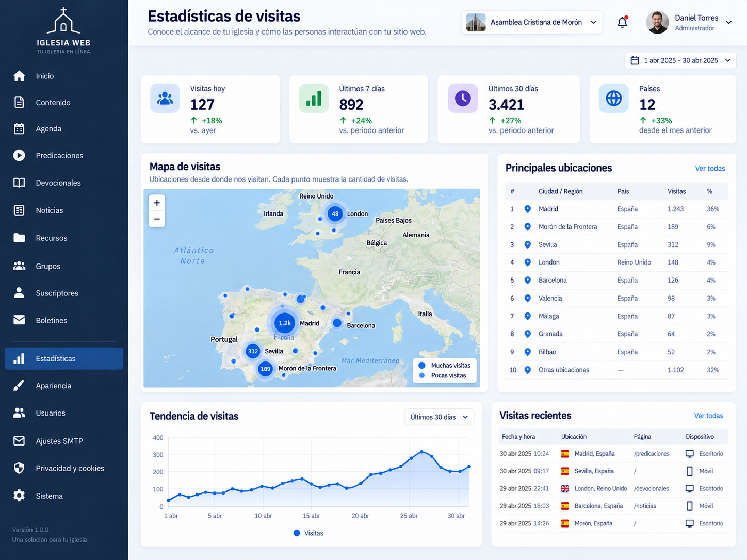The width and height of the screenshot is (747, 560).
Task: Click the Agenda calendar icon in sidebar
Action: click(x=19, y=128)
